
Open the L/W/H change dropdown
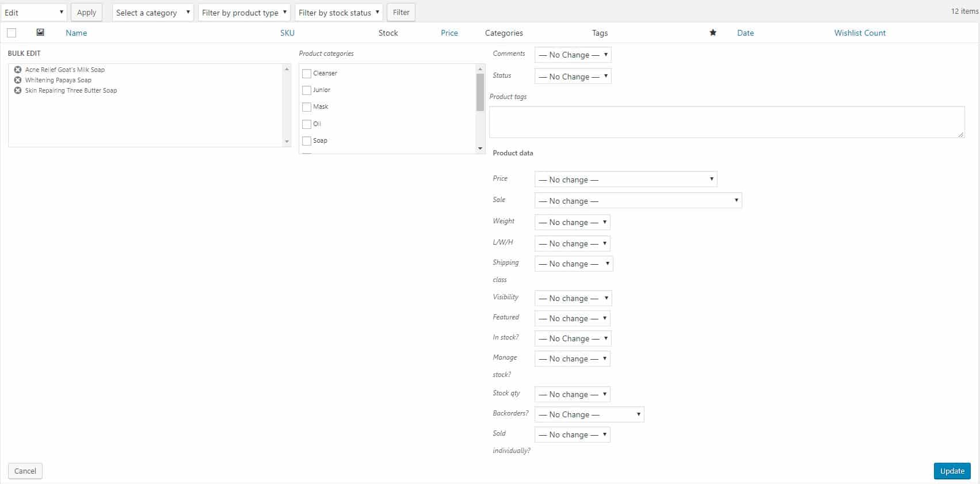pyautogui.click(x=572, y=243)
